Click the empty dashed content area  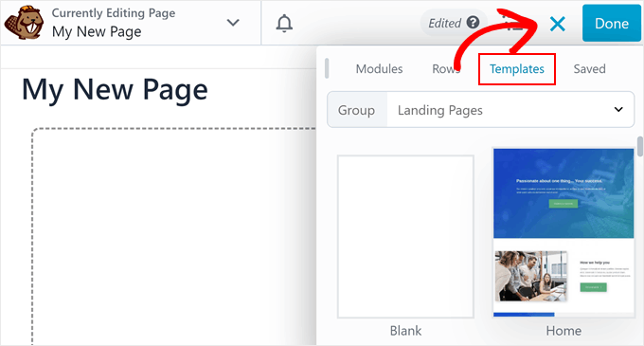[x=174, y=236]
